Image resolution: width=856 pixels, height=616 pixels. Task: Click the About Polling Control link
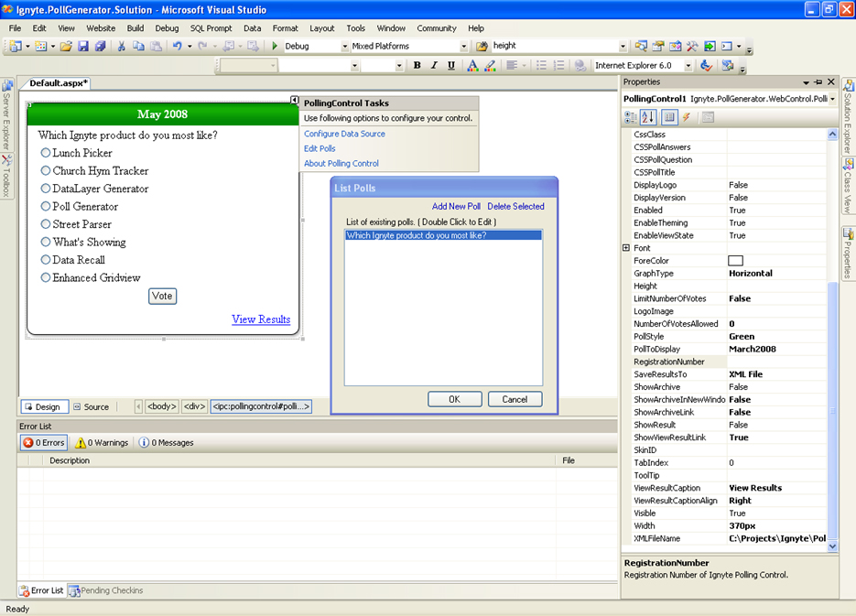pos(341,163)
